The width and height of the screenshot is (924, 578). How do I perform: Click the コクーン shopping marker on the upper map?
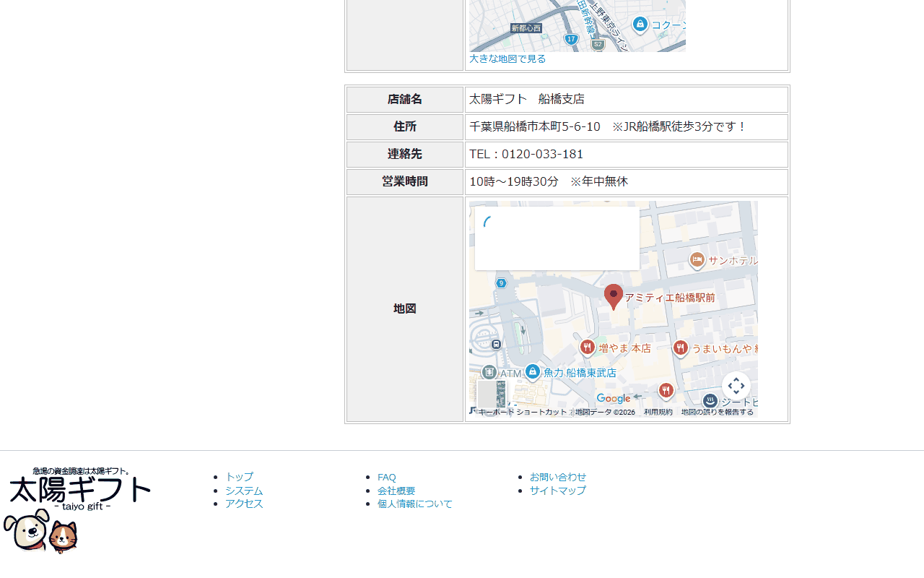(640, 25)
